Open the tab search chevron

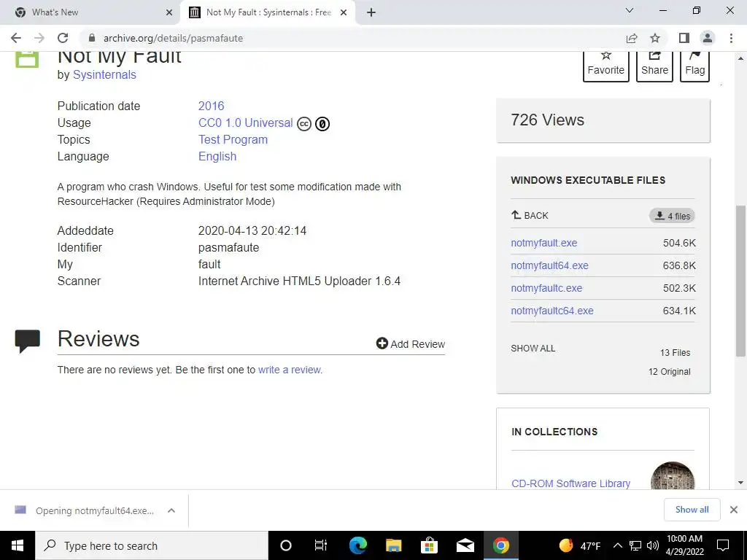630,10
